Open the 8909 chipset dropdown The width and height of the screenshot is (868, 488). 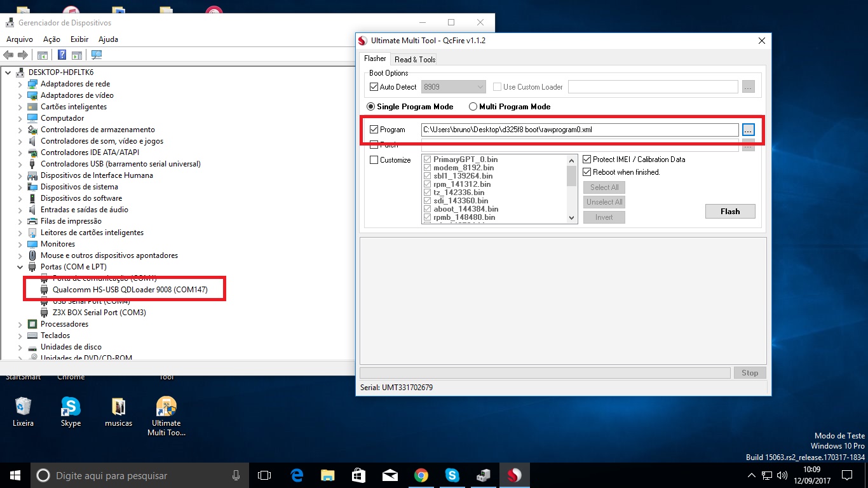point(454,87)
